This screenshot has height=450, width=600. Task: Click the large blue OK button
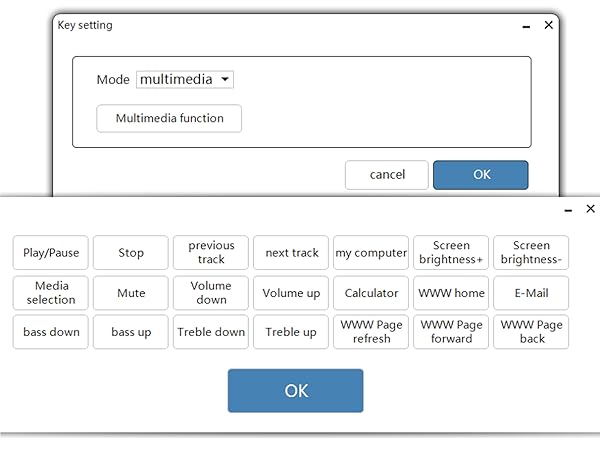point(295,391)
